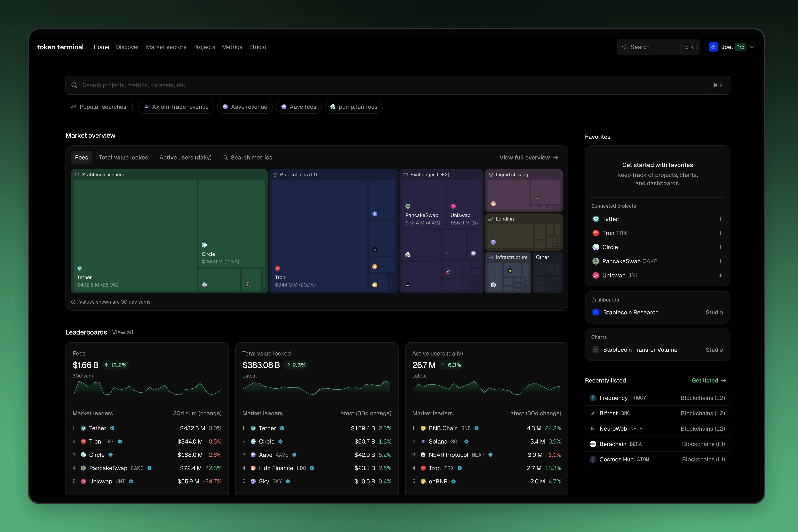This screenshot has height=532, width=798.
Task: Open BNB Chain in Active users leaderboard
Action: (487, 429)
